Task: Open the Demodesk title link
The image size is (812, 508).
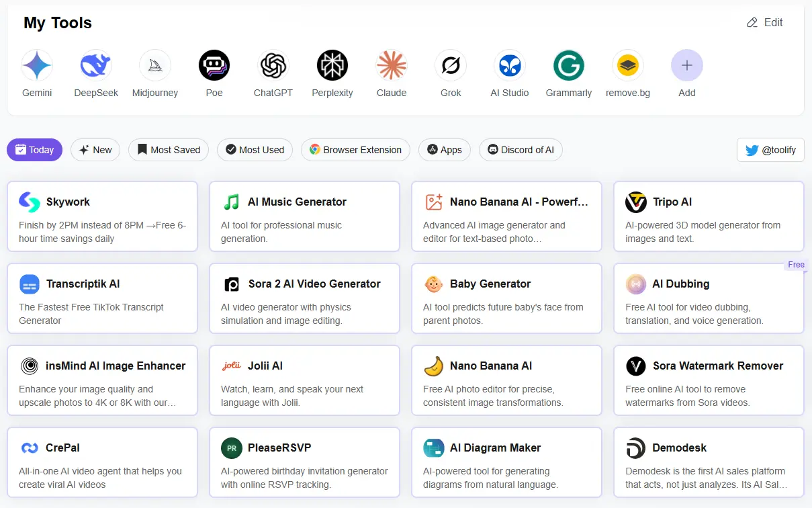Action: pos(680,448)
